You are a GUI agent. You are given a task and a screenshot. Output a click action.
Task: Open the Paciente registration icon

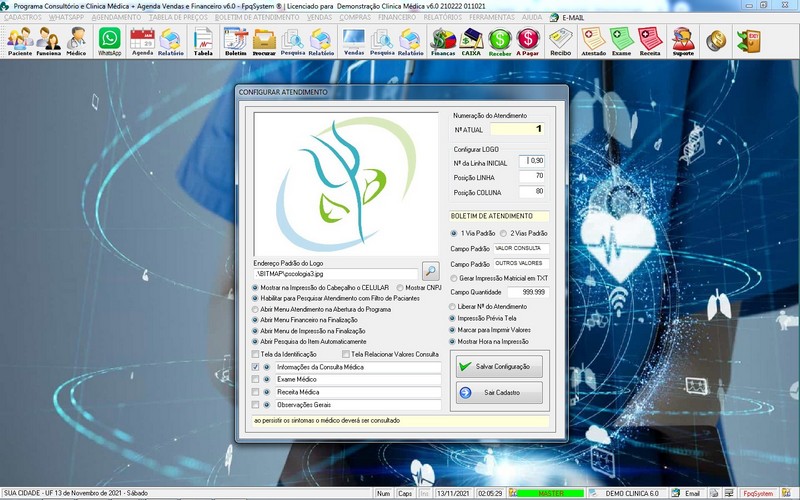click(20, 41)
